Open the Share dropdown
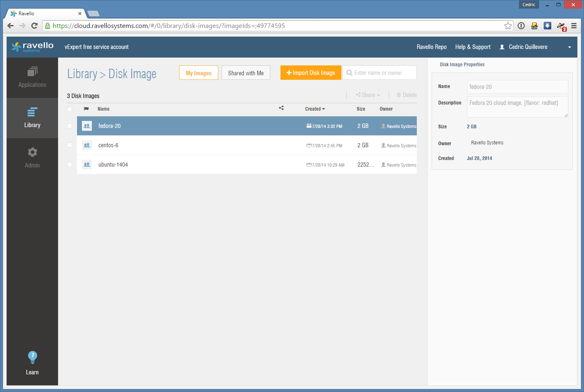The image size is (584, 392). [368, 95]
